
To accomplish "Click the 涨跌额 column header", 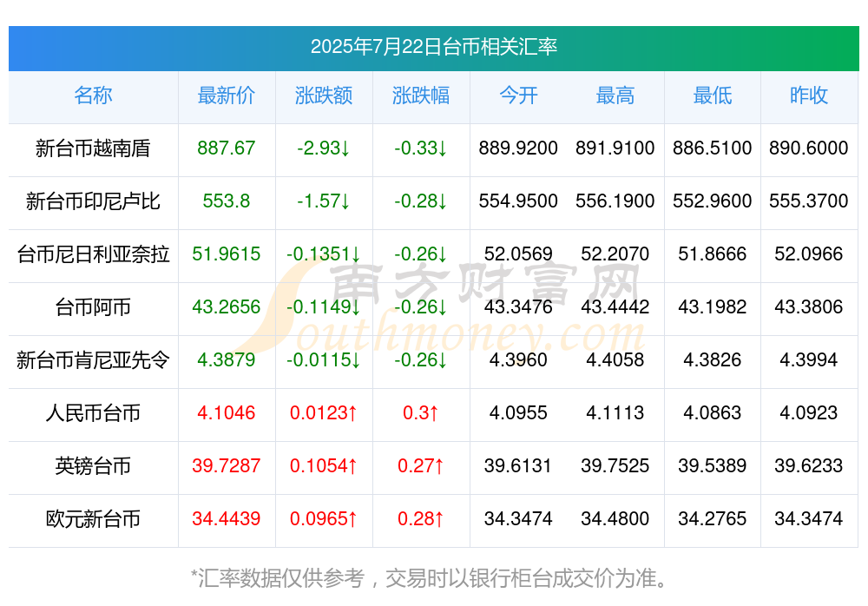I will click(x=324, y=96).
